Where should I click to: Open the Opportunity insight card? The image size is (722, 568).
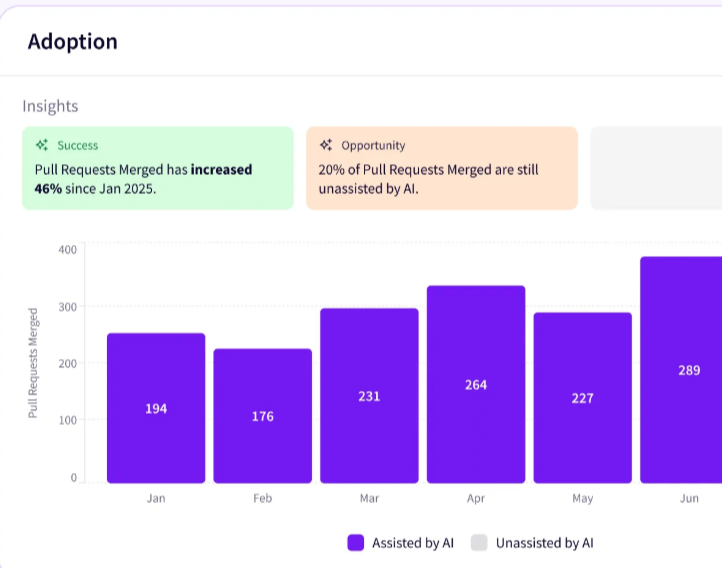click(442, 168)
